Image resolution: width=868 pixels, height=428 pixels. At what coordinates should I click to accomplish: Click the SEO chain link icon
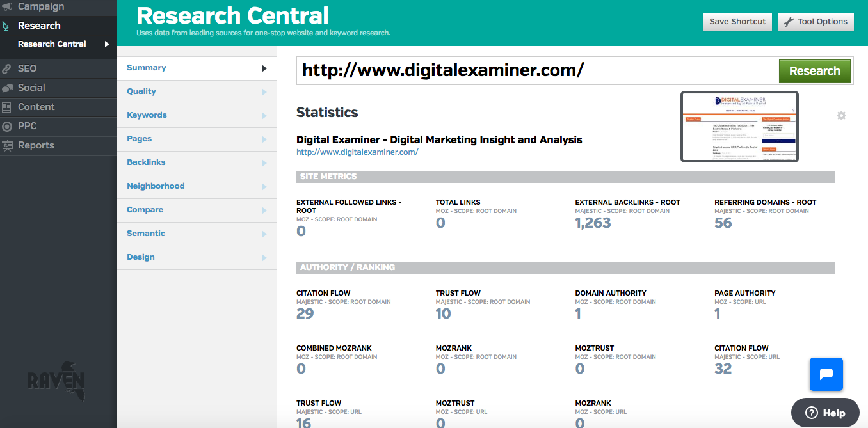[x=7, y=68]
